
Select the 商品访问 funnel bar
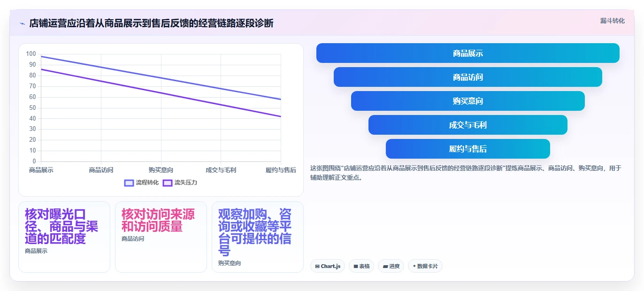coord(468,77)
